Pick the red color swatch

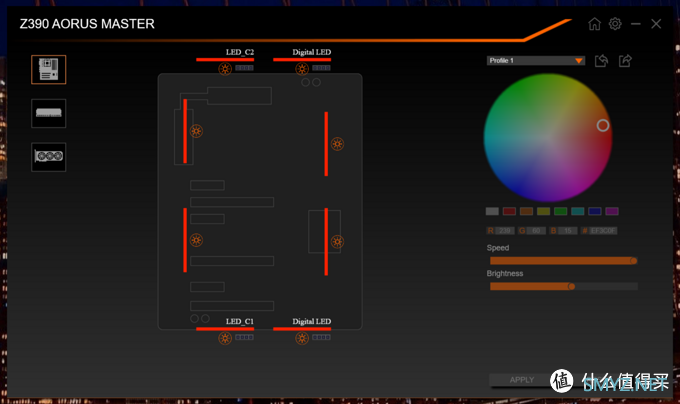point(509,211)
